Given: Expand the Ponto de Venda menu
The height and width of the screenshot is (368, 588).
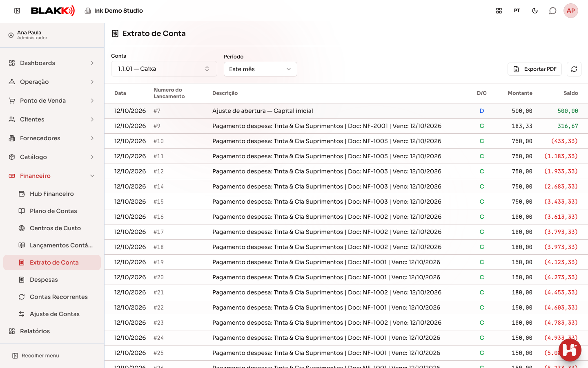Looking at the screenshot, I should [x=52, y=101].
